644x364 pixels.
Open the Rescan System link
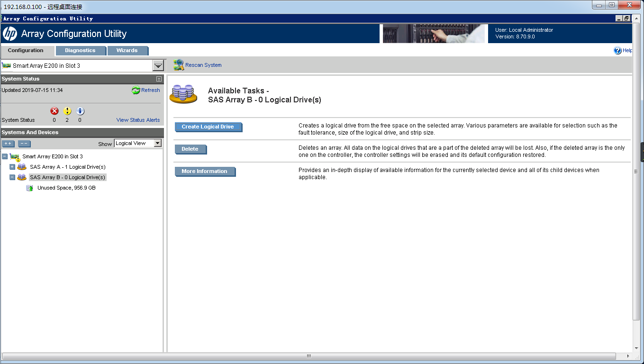pos(203,65)
